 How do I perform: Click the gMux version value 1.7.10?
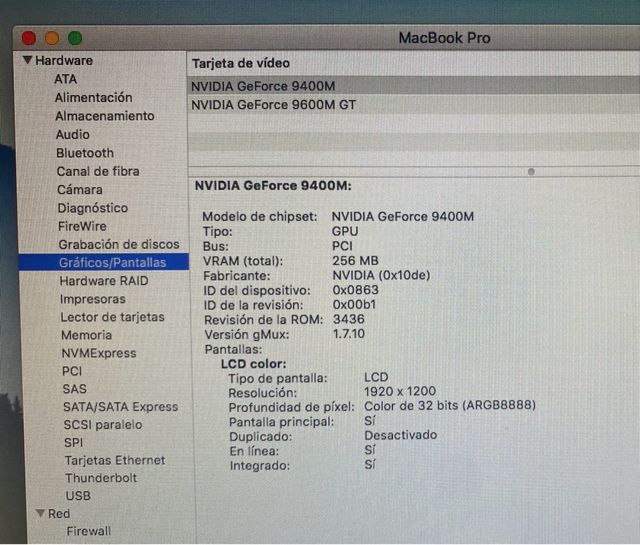pyautogui.click(x=349, y=334)
